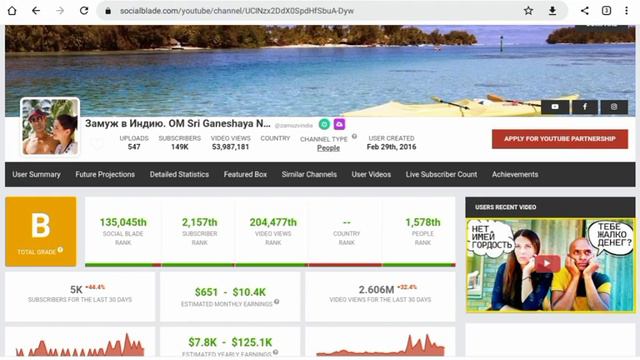This screenshot has width=640, height=360.
Task: Click the subscribers sparkline chart
Action: [80, 345]
